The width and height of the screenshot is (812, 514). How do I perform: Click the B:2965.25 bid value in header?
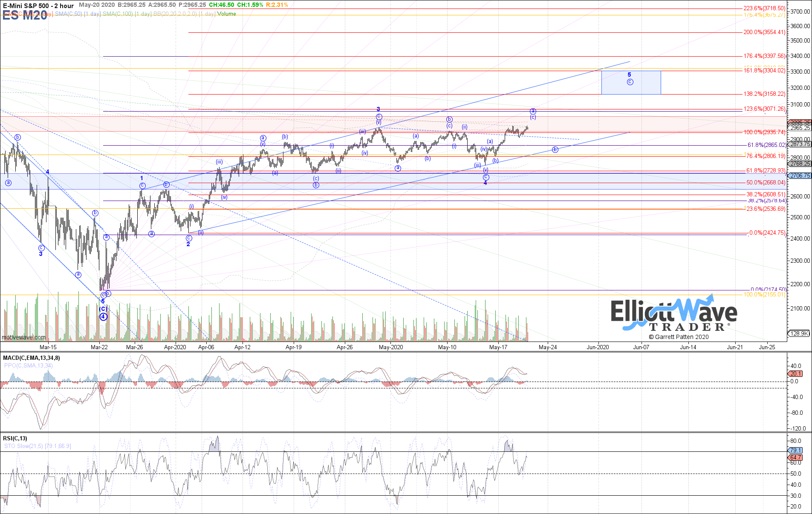(x=132, y=5)
